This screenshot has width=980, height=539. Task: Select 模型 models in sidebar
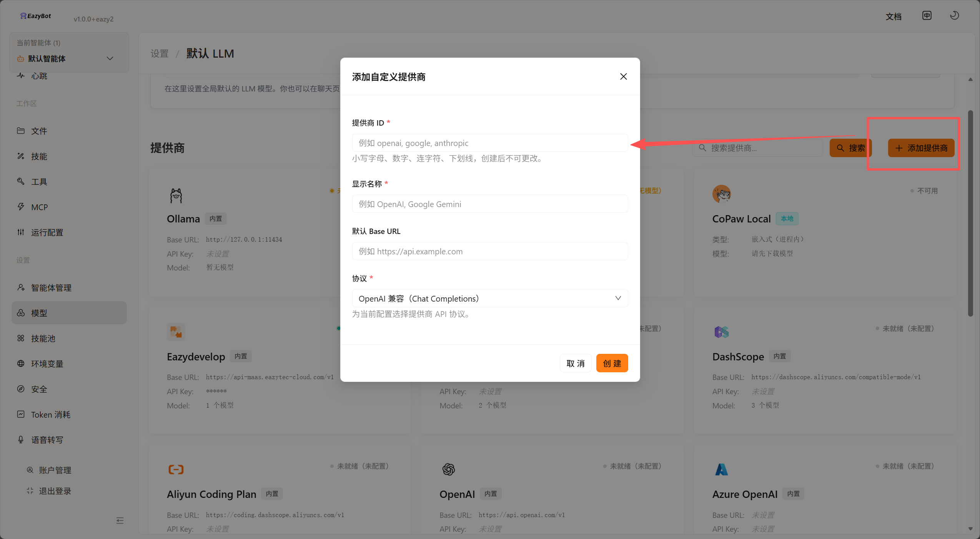click(69, 313)
